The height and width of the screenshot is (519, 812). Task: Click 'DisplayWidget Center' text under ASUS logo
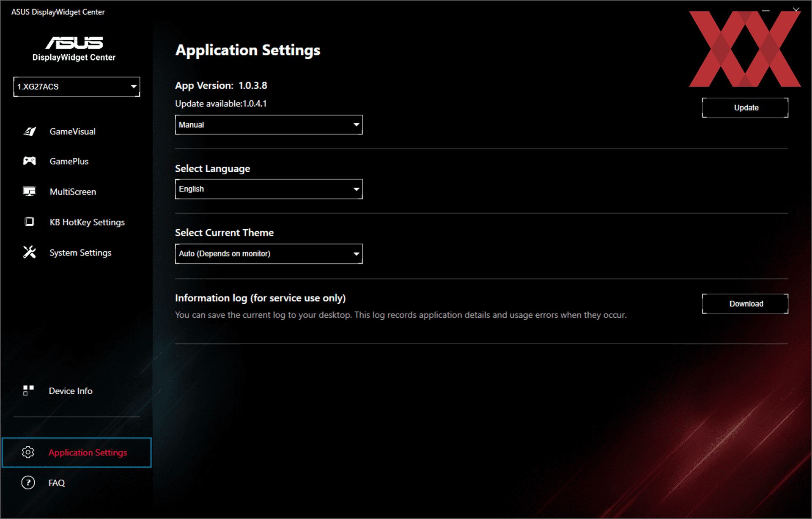(74, 57)
